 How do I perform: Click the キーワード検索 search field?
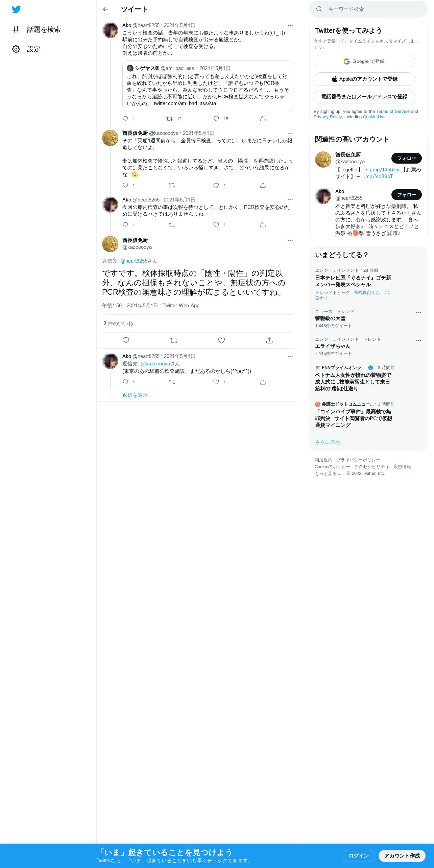click(368, 9)
